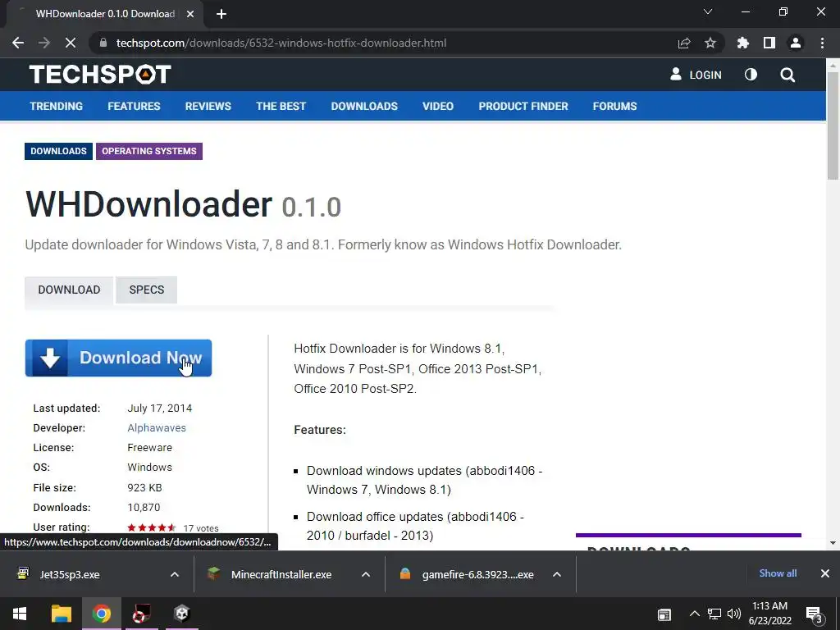Go back using the browser back arrow

pyautogui.click(x=18, y=43)
